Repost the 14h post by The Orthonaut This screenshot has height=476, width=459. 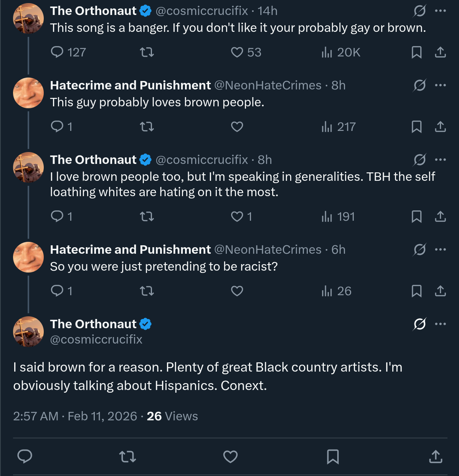click(147, 52)
